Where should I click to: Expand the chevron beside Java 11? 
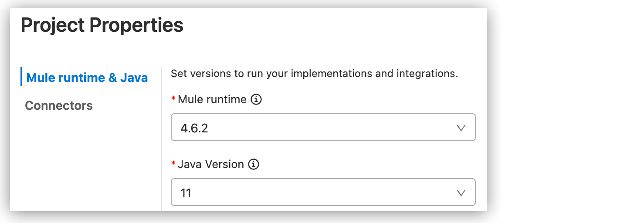point(461,193)
